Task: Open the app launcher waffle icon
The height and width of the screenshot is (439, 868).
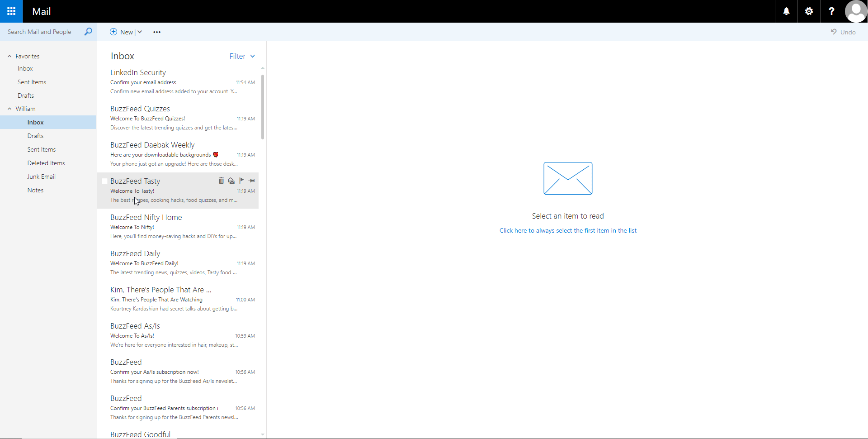Action: [11, 11]
